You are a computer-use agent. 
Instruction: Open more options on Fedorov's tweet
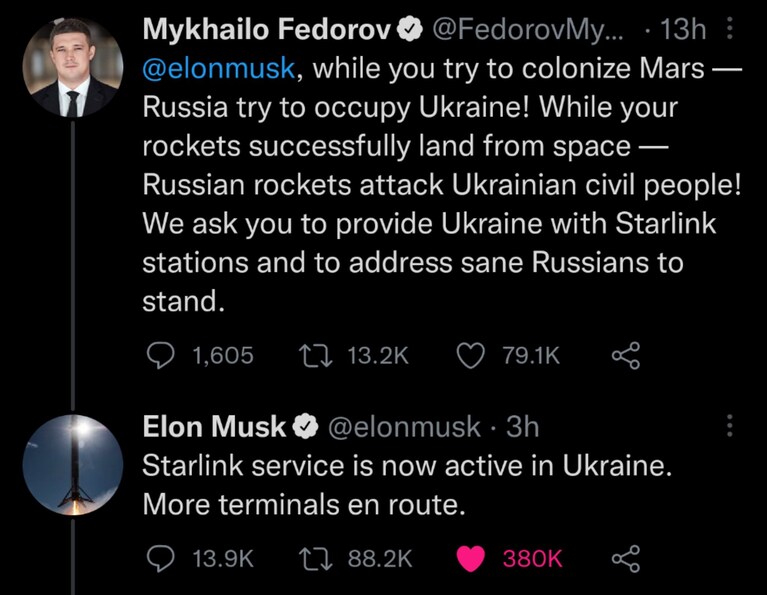click(x=730, y=28)
